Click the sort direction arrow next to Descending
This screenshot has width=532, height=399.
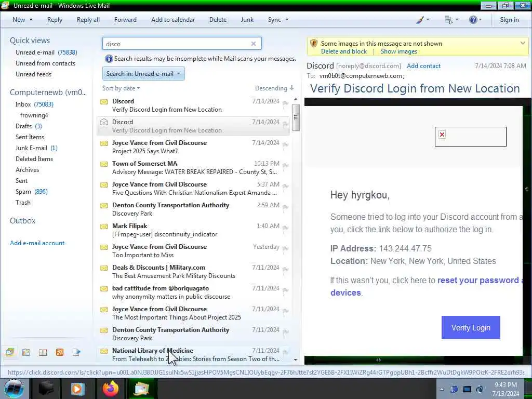point(292,88)
